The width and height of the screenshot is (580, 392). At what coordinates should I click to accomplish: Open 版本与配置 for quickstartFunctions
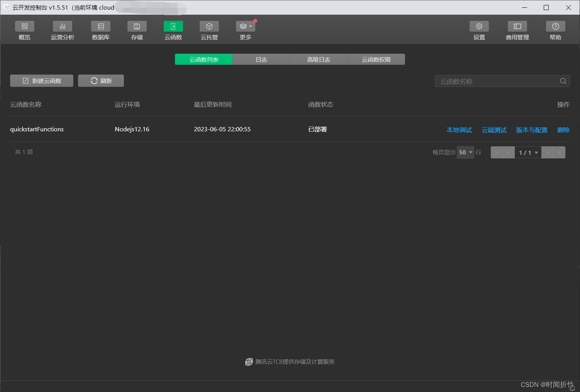pyautogui.click(x=532, y=130)
